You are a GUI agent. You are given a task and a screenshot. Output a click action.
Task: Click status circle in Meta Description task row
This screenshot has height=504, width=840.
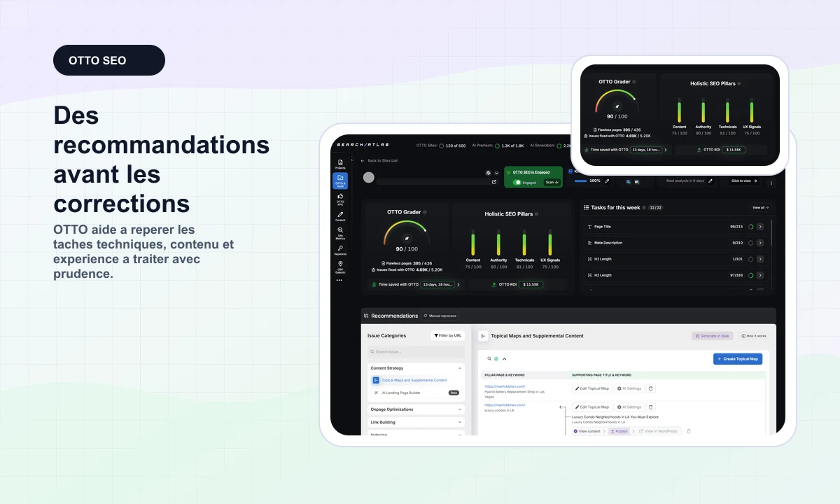[750, 243]
